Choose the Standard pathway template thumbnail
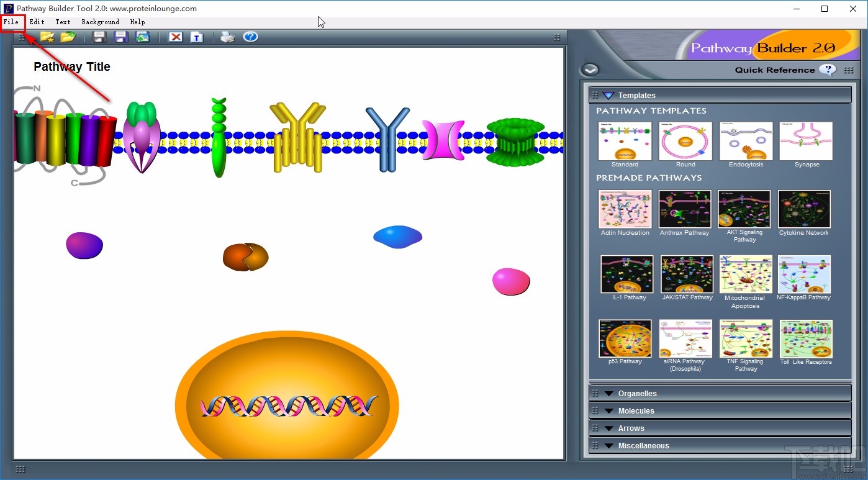Viewport: 868px width, 480px height. (x=625, y=141)
